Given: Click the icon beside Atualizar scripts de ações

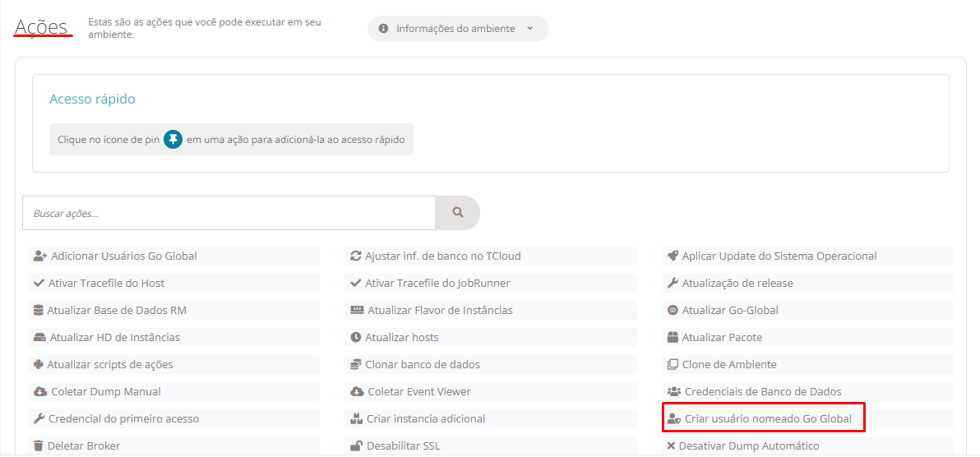Looking at the screenshot, I should click(x=38, y=364).
